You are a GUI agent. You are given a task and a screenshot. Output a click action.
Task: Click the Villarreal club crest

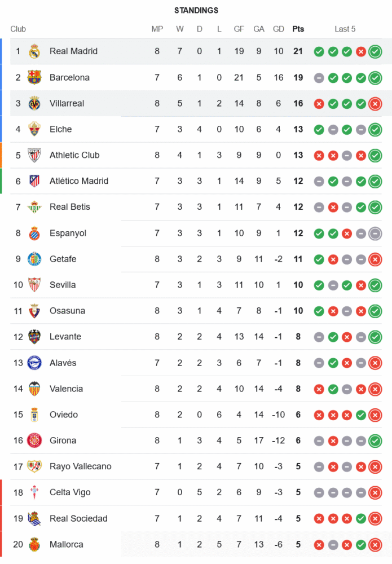tap(34, 103)
